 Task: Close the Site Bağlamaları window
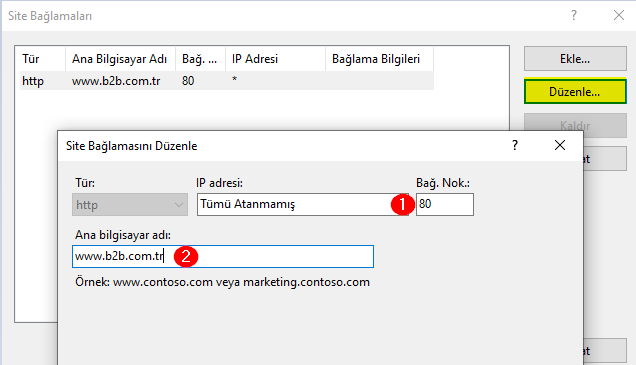coord(619,15)
